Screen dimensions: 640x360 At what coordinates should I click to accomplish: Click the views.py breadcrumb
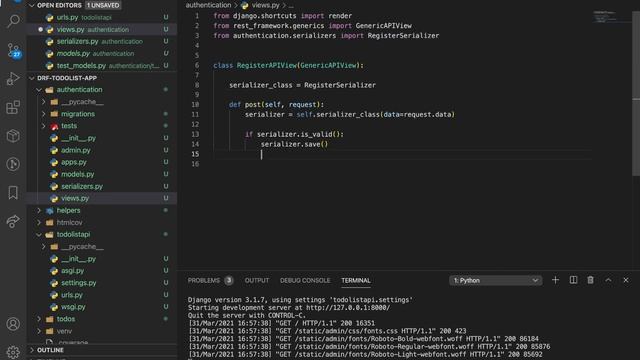pyautogui.click(x=265, y=5)
